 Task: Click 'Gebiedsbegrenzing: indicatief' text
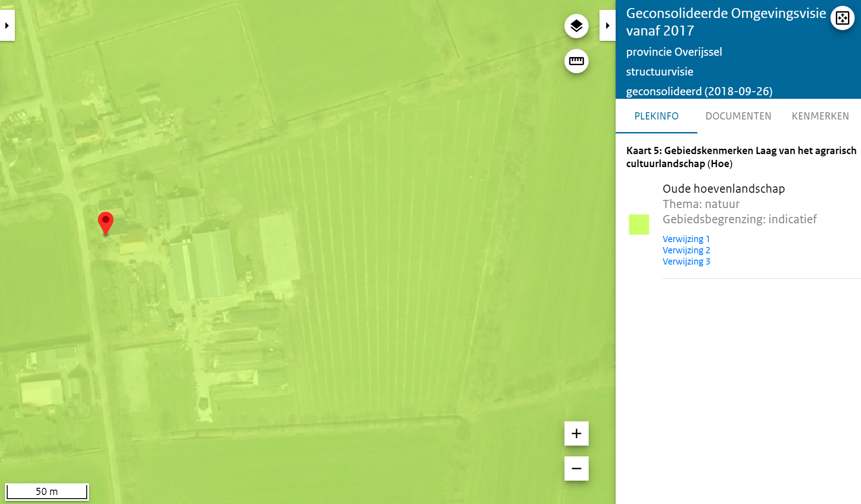click(739, 219)
